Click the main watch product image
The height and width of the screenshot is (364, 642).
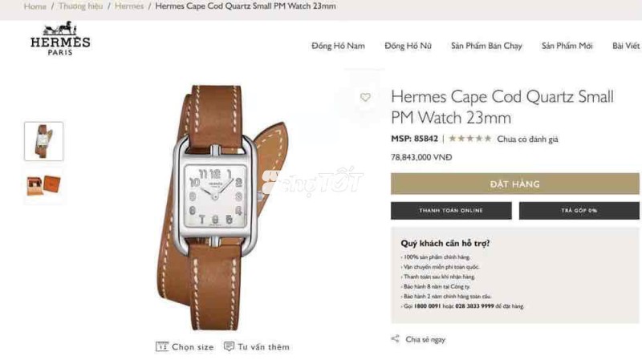tap(221, 207)
